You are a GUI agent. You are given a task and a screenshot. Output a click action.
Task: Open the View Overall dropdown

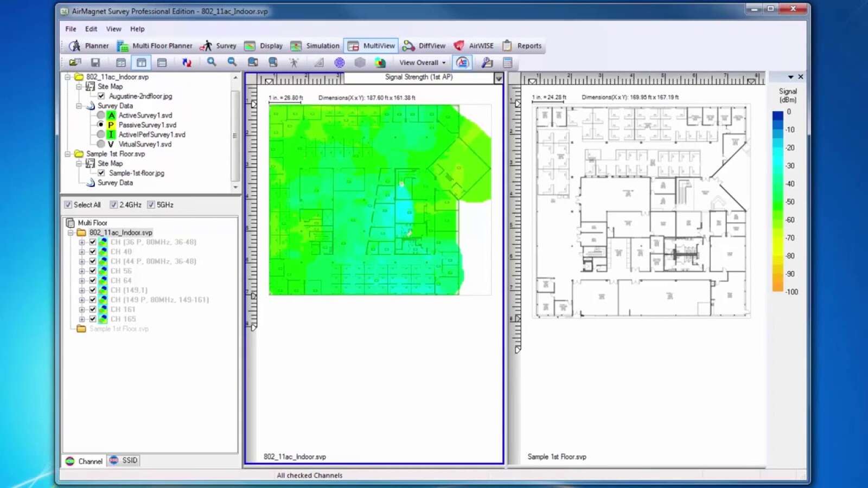[423, 62]
